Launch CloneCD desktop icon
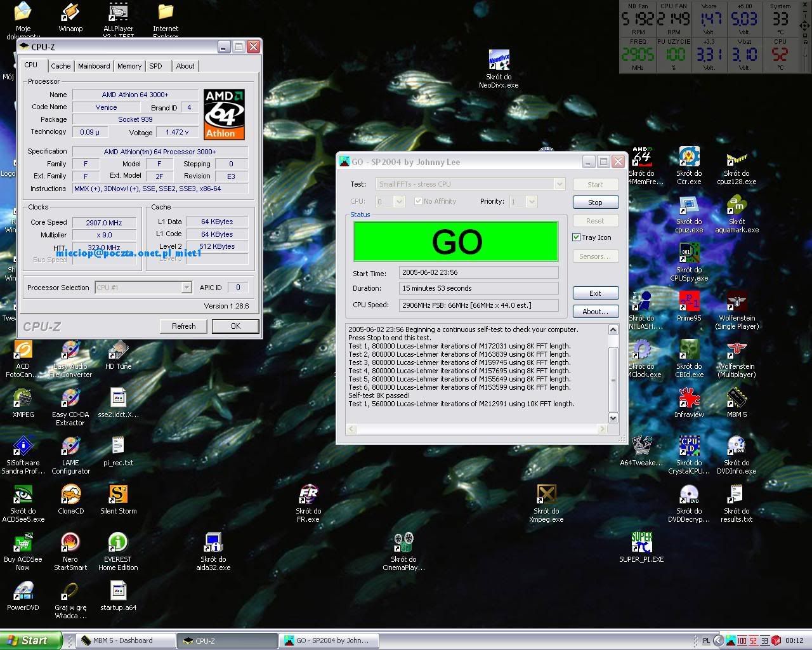Viewport: 812px width, 650px height. tap(70, 499)
